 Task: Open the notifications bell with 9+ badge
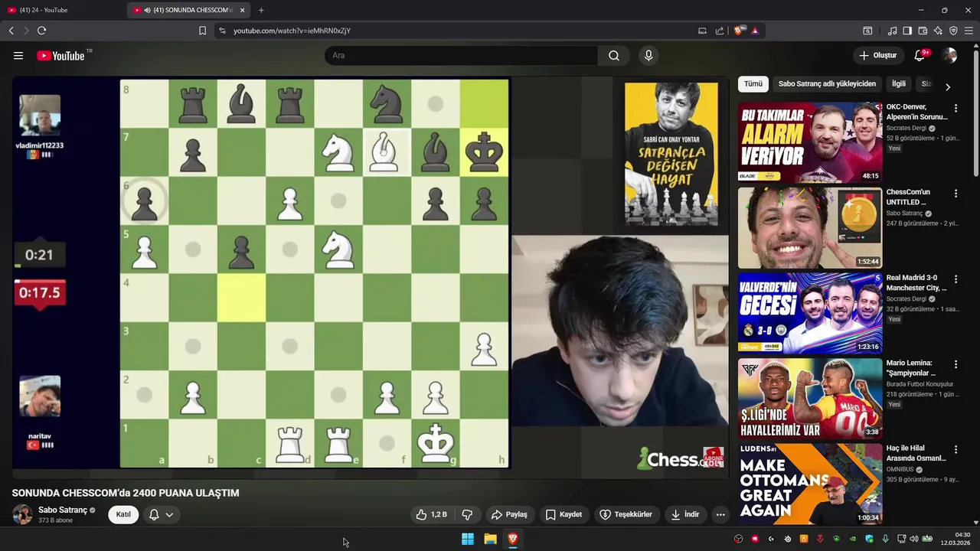tap(920, 55)
